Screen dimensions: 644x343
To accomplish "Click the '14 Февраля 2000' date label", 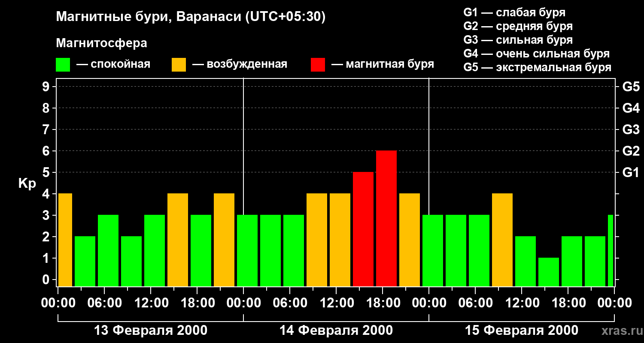I will 336,331.
